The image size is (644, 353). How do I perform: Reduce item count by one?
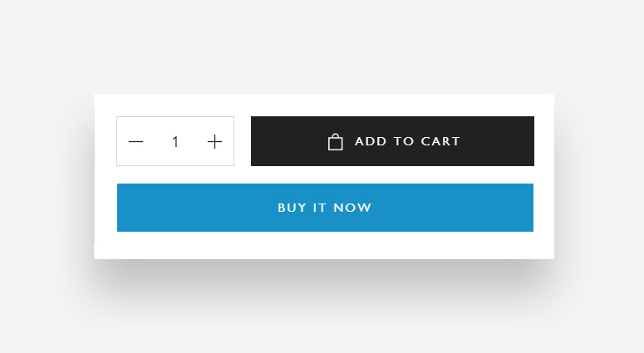coord(136,142)
